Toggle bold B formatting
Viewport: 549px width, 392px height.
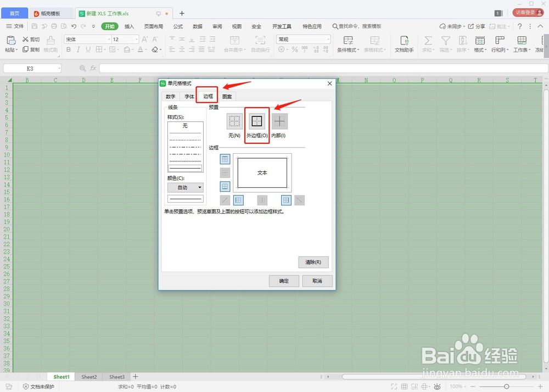tap(69, 50)
